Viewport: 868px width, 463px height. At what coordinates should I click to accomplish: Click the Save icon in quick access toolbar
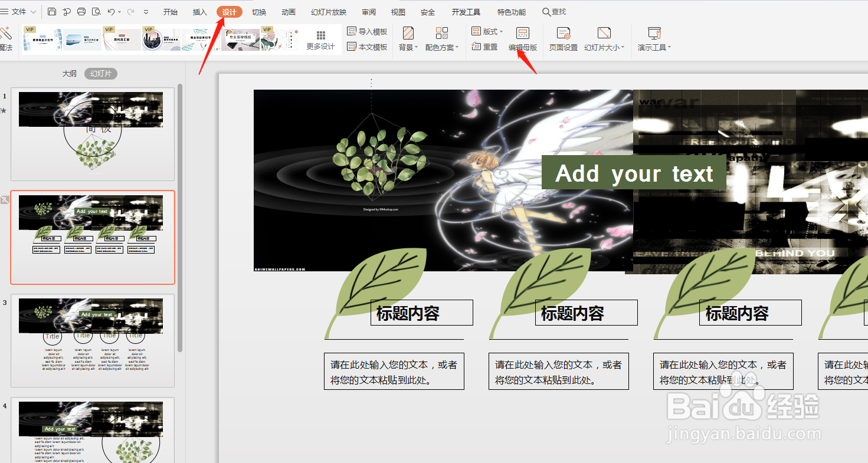pyautogui.click(x=52, y=12)
